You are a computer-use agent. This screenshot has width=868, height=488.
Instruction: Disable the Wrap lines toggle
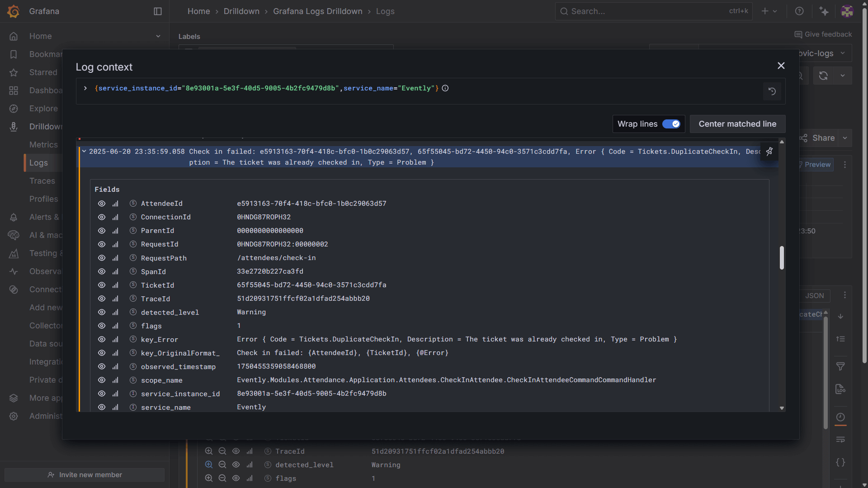672,123
